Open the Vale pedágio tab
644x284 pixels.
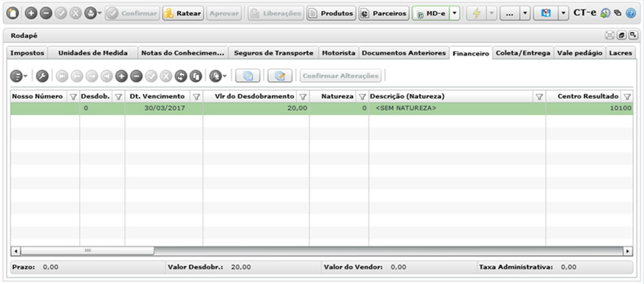pos(580,53)
